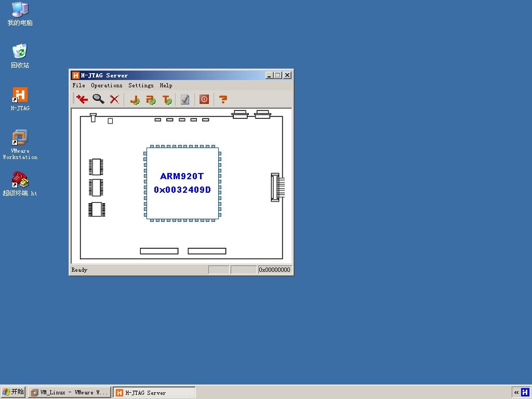Screen dimensions: 532x399
Task: Click the H-JTAG system tray icon
Action: [525, 392]
